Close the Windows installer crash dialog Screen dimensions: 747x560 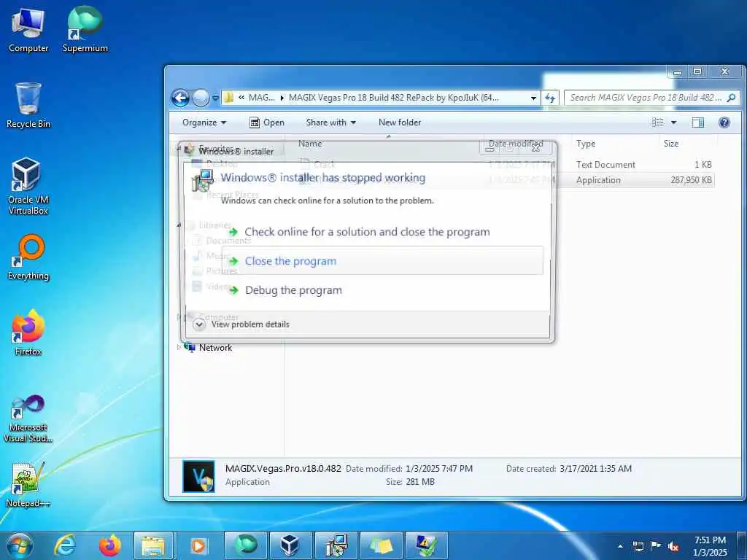click(536, 148)
